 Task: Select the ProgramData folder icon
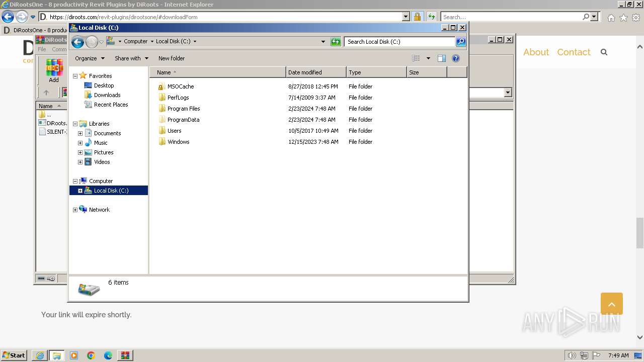[x=162, y=120]
